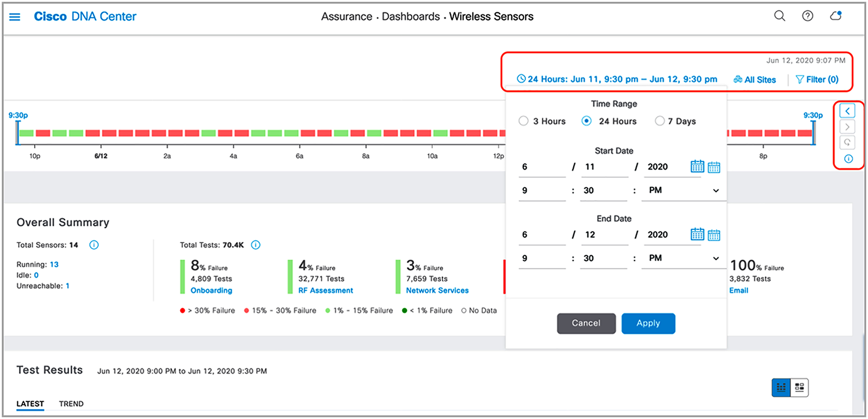Open the 24 Hours time range selector
The height and width of the screenshot is (419, 868).
coord(617,79)
